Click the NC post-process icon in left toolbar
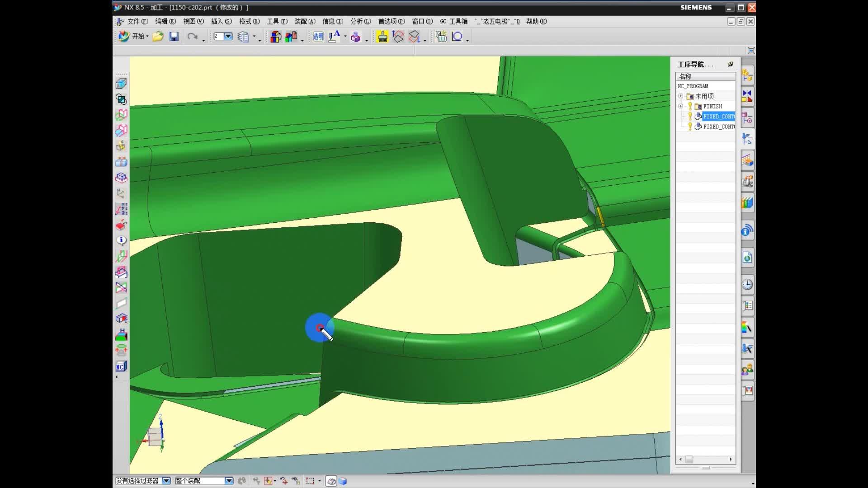 121,366
